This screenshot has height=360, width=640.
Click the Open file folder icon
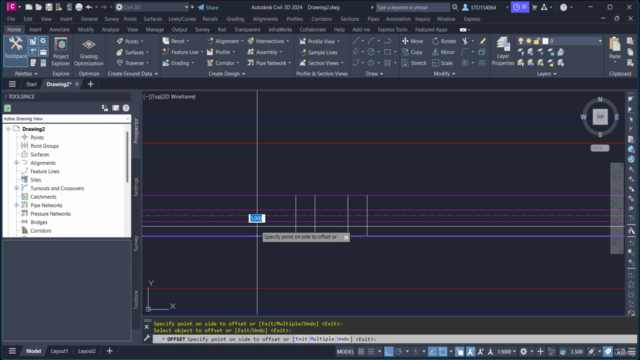click(38, 7)
